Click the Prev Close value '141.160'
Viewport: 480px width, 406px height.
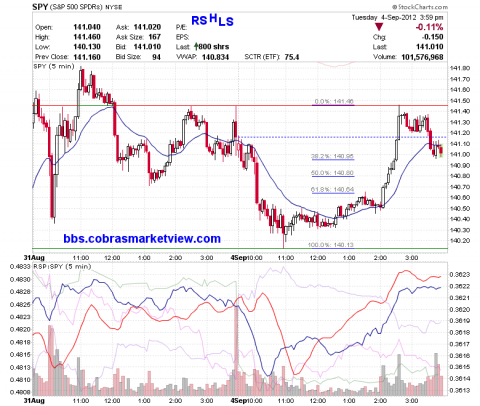(x=87, y=57)
